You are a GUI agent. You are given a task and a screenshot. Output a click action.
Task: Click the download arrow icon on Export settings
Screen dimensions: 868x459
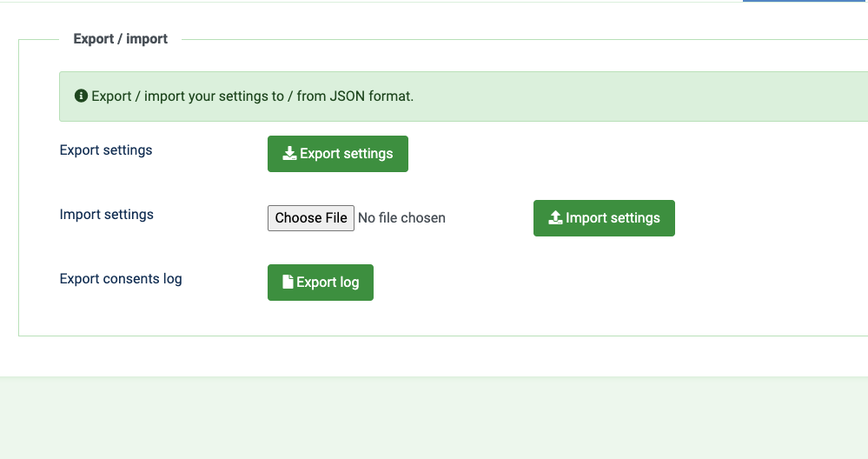tap(289, 153)
